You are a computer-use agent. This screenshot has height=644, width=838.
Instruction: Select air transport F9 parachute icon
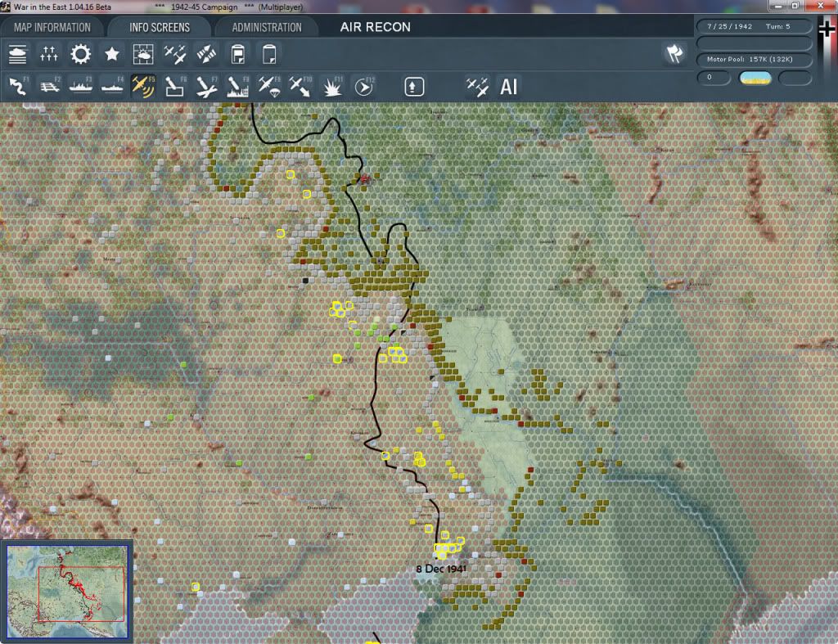[x=268, y=87]
